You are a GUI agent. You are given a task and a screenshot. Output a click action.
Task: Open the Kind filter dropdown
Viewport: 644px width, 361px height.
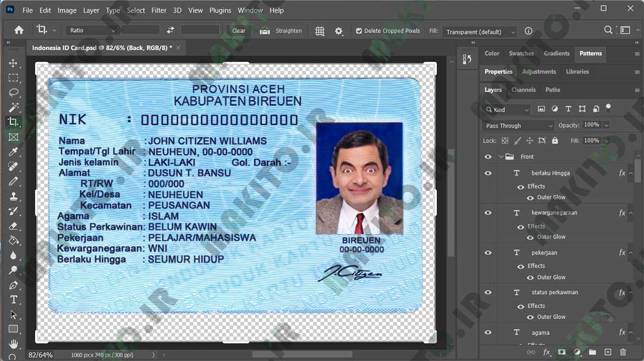[x=507, y=110]
